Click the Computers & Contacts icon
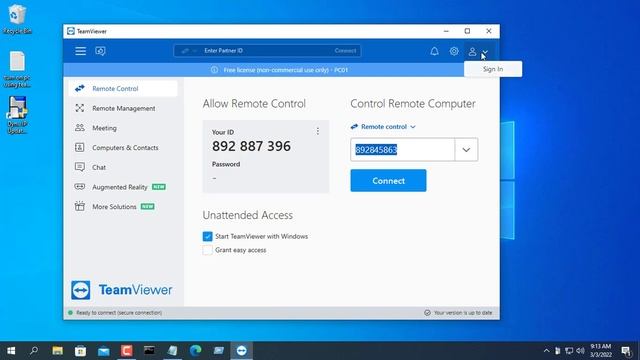The height and width of the screenshot is (360, 640). point(80,147)
